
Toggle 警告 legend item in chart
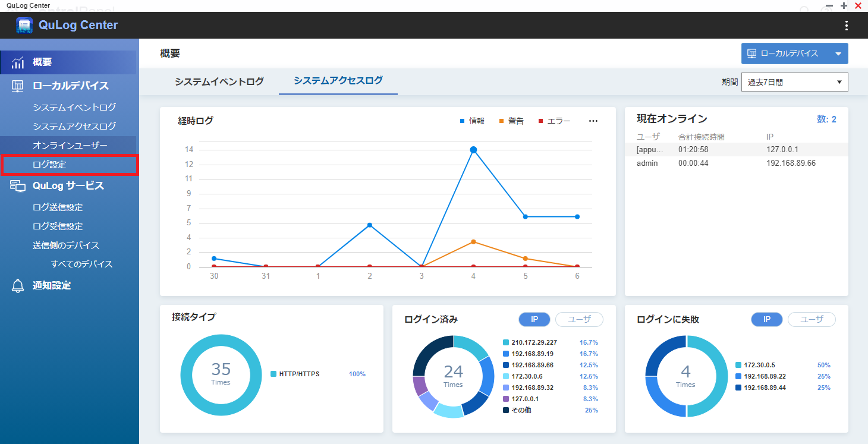(x=511, y=121)
